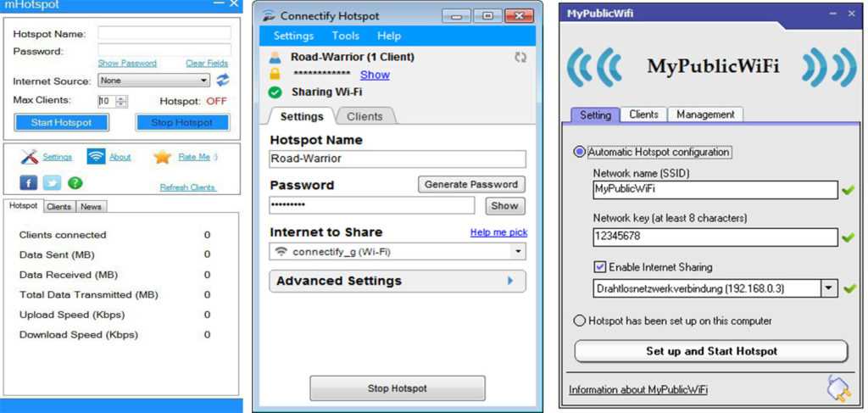Click the Rate Me star icon

coord(162,157)
